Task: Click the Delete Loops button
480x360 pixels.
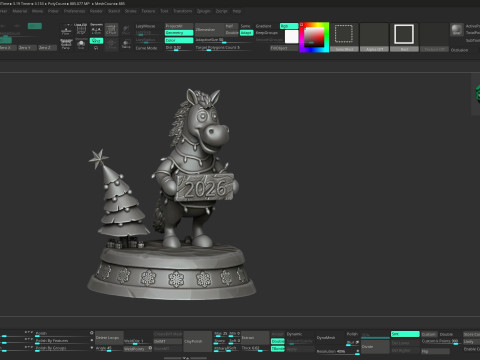Action: (x=109, y=338)
